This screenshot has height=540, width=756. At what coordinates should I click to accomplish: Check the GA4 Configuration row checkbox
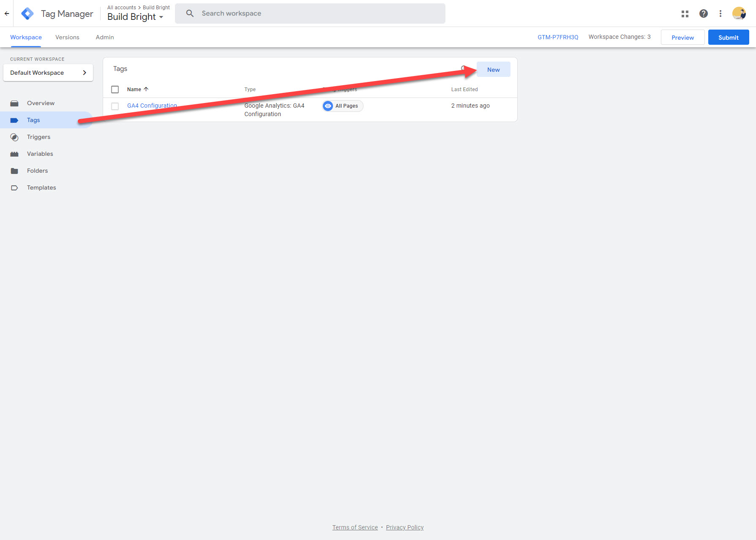tap(115, 106)
